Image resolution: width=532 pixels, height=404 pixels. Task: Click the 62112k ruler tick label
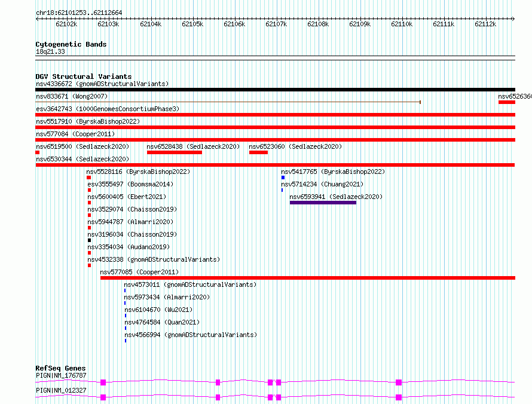point(485,24)
